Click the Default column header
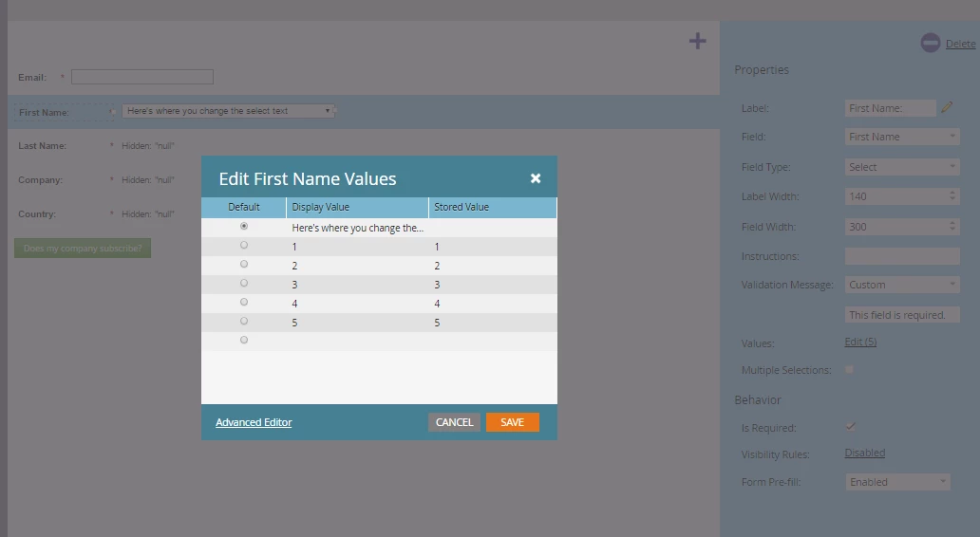 coord(244,208)
